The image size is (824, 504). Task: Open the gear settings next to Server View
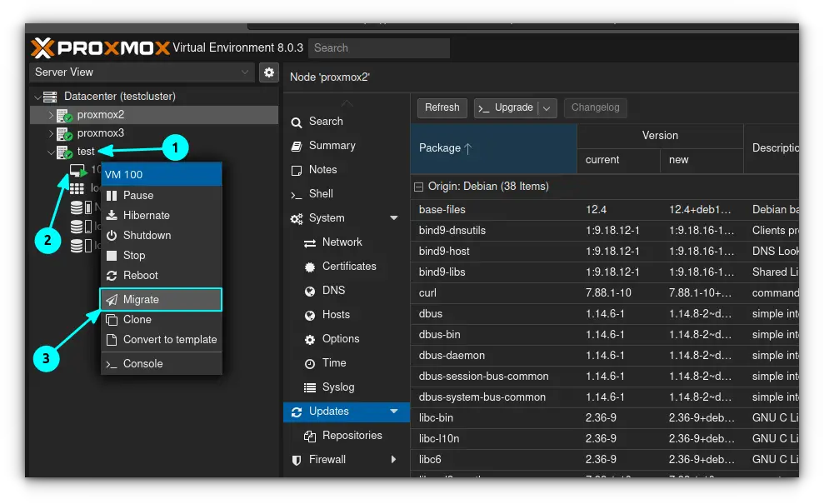[268, 72]
